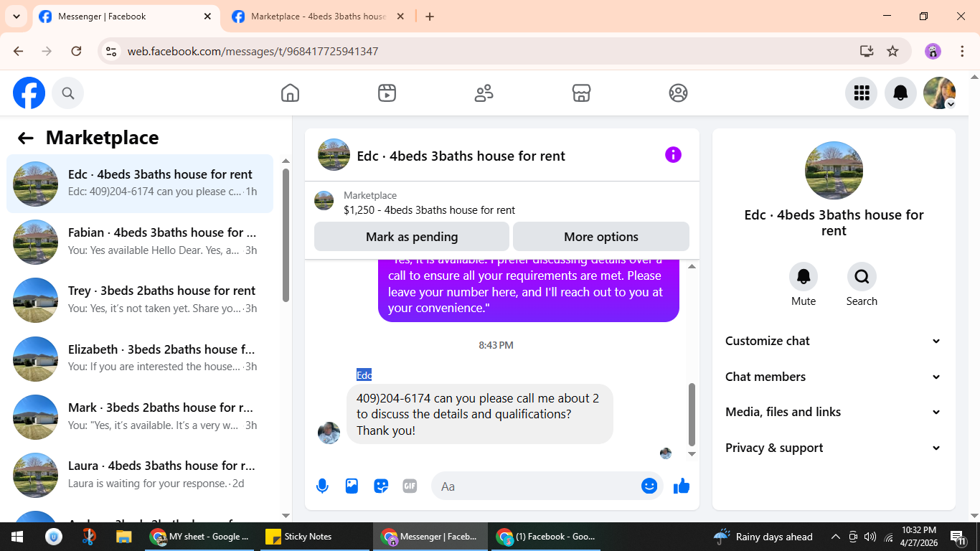Bookmark this page with the star
This screenshot has width=980, height=551.
[x=892, y=51]
